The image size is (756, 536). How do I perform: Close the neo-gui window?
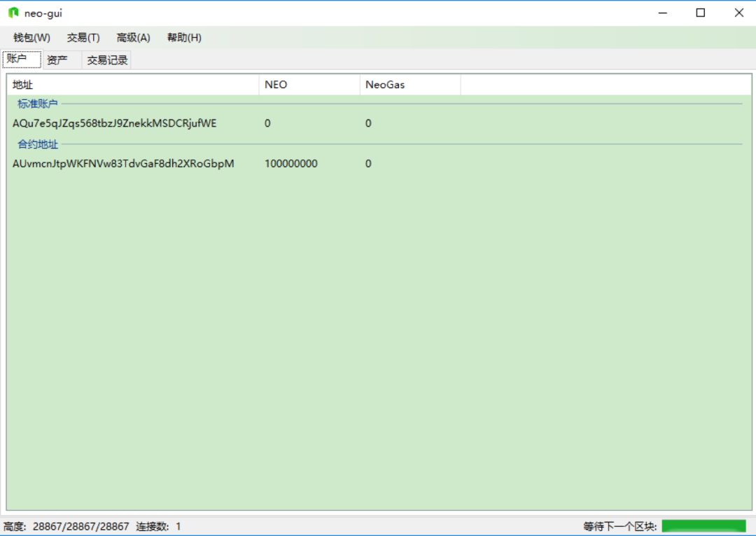tap(738, 13)
